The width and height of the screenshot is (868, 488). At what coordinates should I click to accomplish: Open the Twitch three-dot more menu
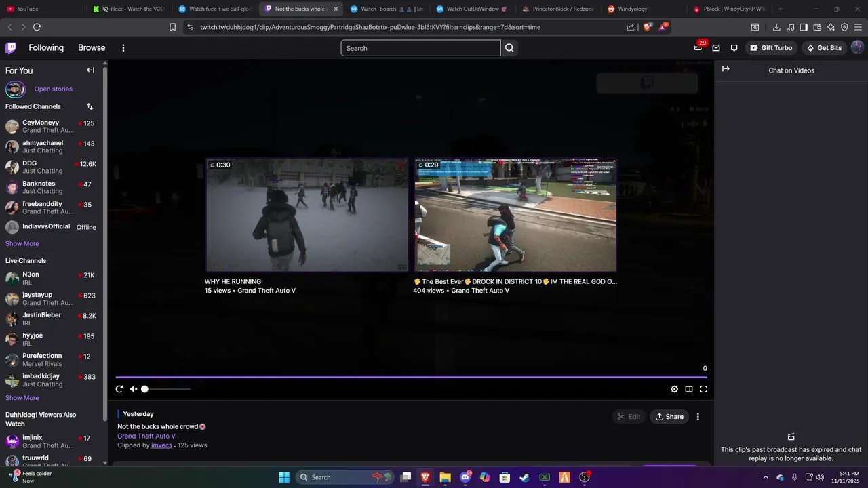tap(123, 48)
